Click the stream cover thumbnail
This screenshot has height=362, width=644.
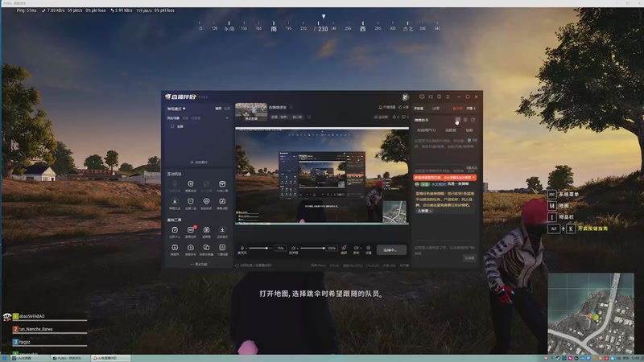251,112
